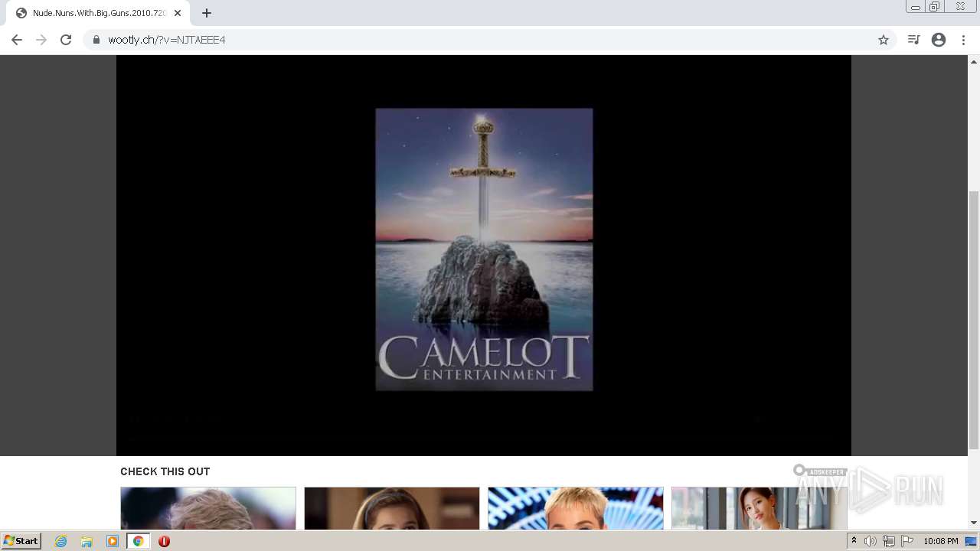Screen dimensions: 980x551
Task: Open the Action Center flag icon
Action: point(907,541)
